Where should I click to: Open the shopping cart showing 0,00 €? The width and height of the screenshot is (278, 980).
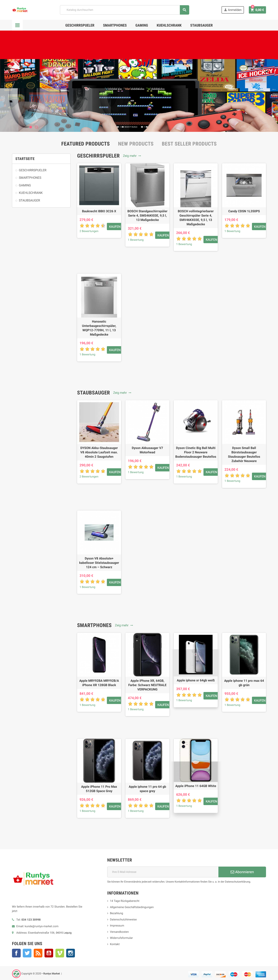point(257,10)
